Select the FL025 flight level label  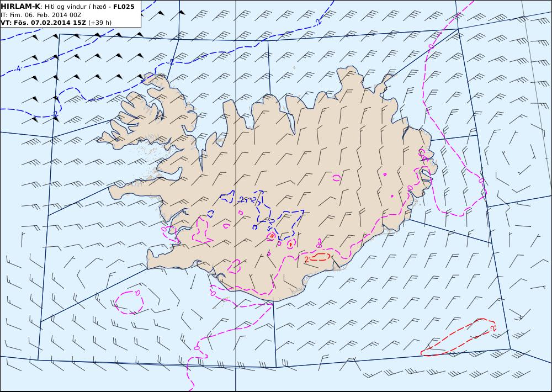[x=124, y=7]
